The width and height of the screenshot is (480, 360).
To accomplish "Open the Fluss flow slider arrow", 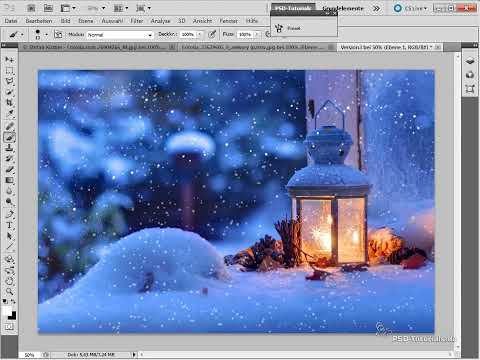I will [257, 34].
